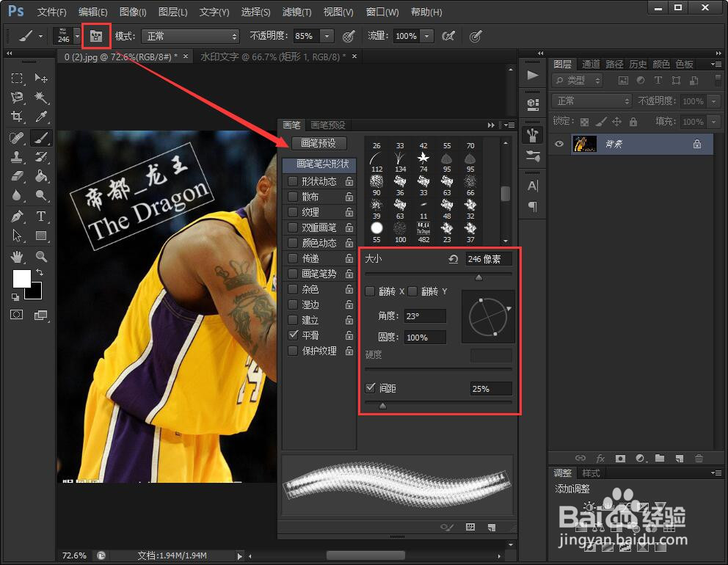Select the History Brush tool
Image resolution: width=728 pixels, height=565 pixels.
tap(41, 157)
